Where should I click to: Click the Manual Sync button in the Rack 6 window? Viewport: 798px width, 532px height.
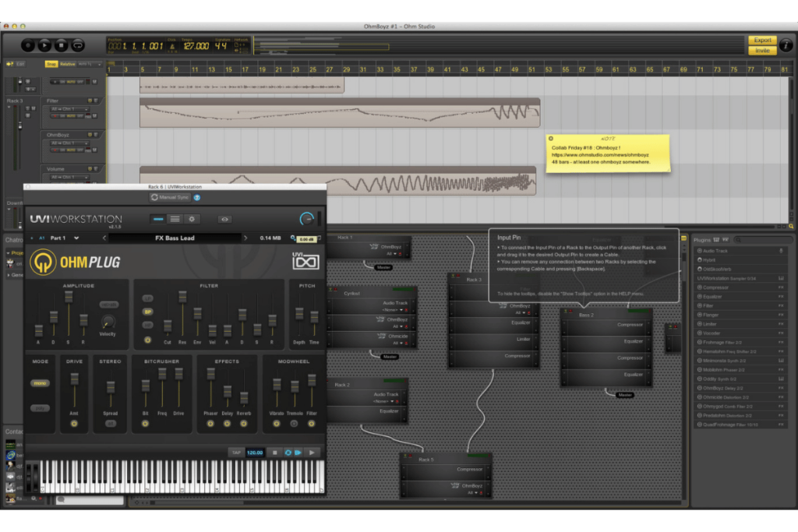coord(169,197)
